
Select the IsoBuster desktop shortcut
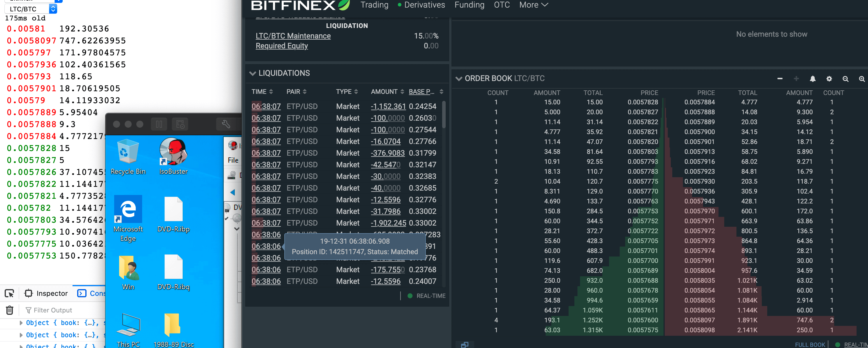pos(173,157)
